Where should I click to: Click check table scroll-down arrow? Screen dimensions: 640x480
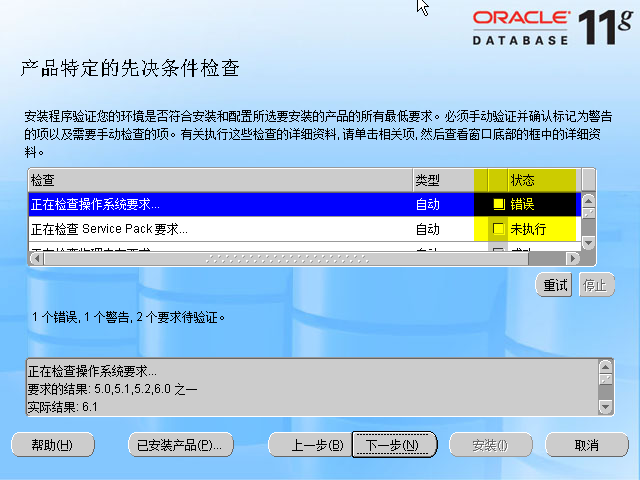pos(588,243)
